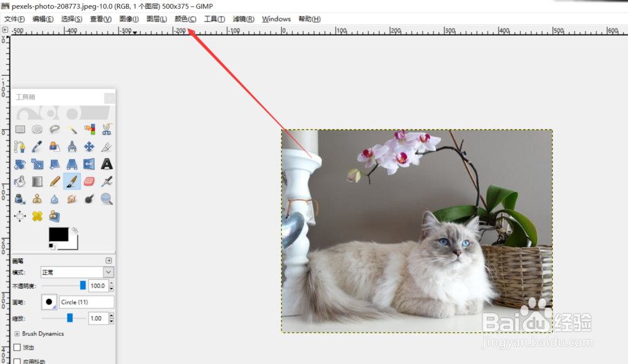Swap foreground and background colors

[x=75, y=230]
